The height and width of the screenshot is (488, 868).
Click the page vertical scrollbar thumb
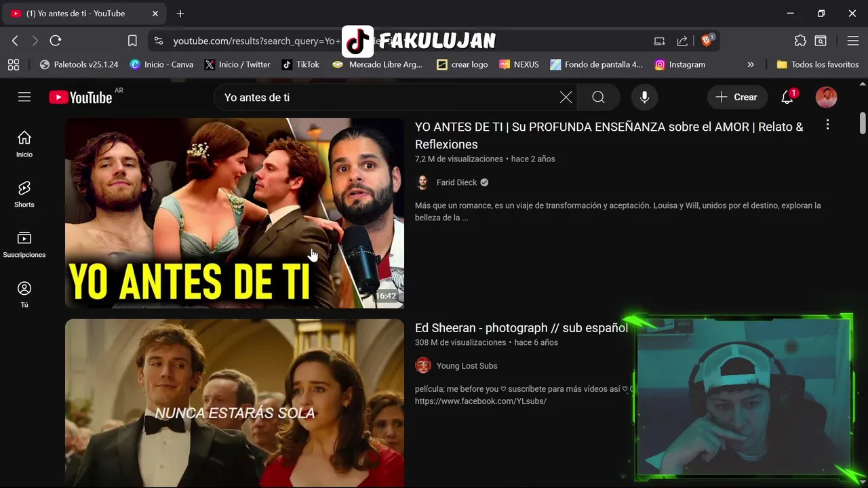pos(863,123)
